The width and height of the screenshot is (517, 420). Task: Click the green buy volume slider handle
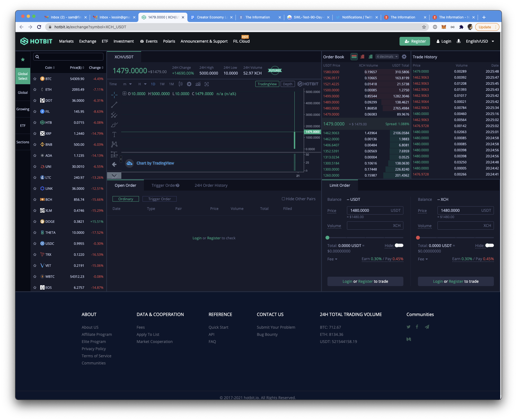point(327,238)
